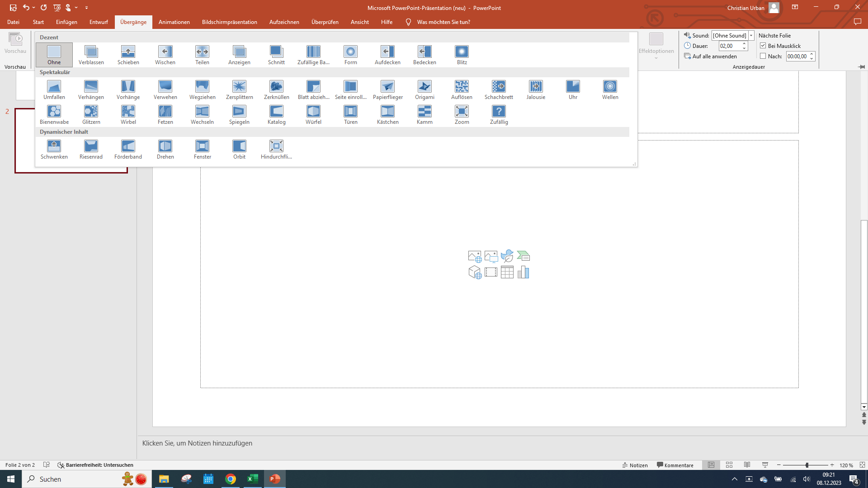Click the Zufällig question mark transition
This screenshot has width=868, height=488.
pos(499,115)
